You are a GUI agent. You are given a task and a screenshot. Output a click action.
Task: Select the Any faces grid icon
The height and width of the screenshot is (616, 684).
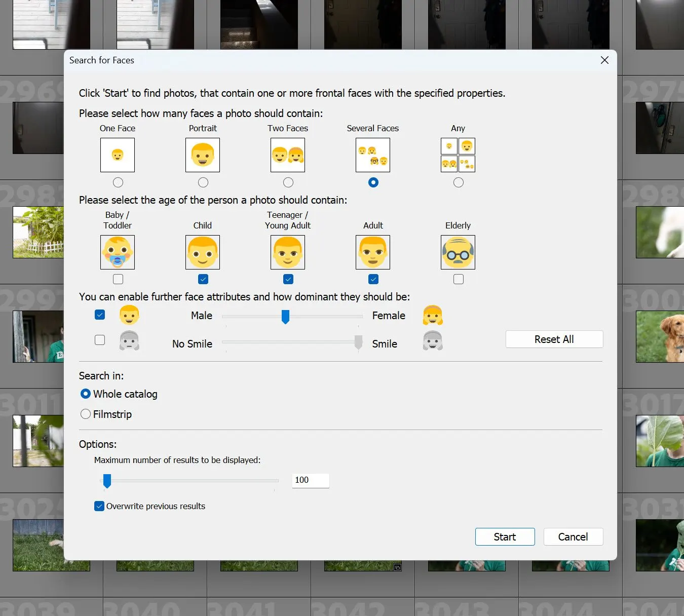pos(458,155)
